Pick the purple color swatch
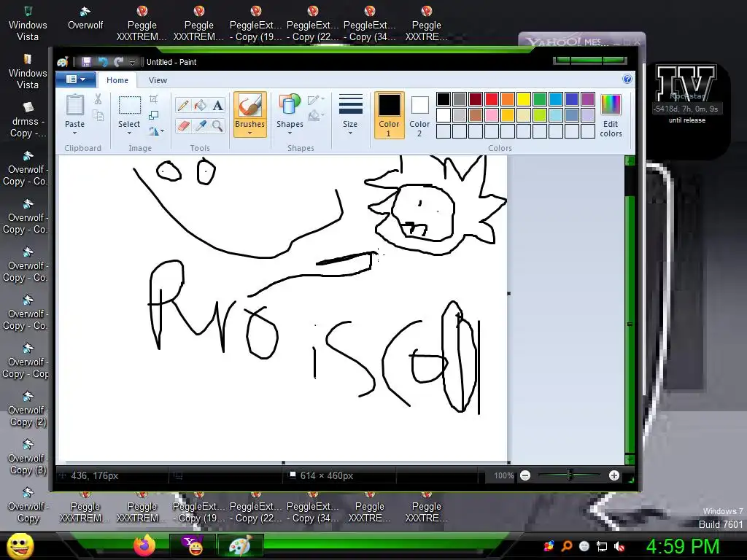Image resolution: width=747 pixels, height=560 pixels. [x=588, y=98]
